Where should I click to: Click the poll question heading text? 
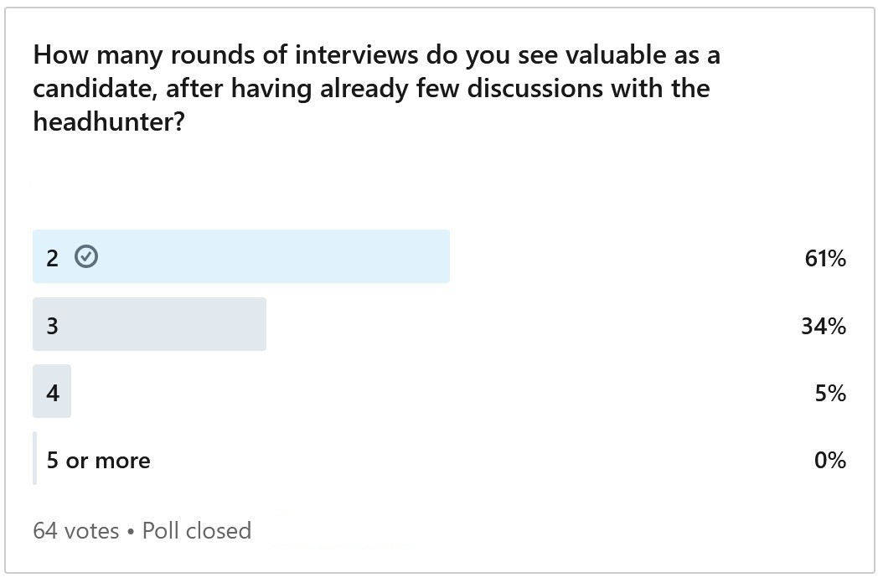pos(377,88)
